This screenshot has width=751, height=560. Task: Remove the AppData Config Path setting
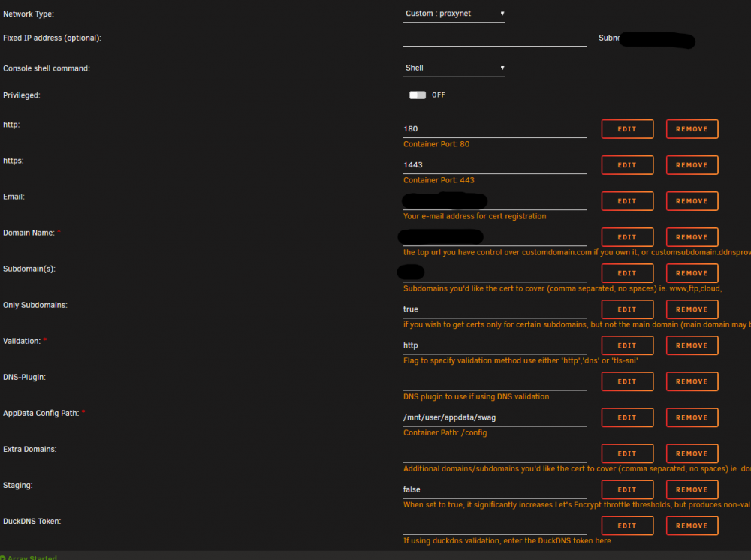692,417
